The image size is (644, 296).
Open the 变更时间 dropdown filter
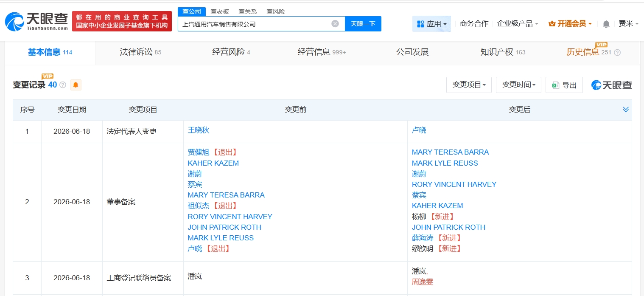coord(519,85)
